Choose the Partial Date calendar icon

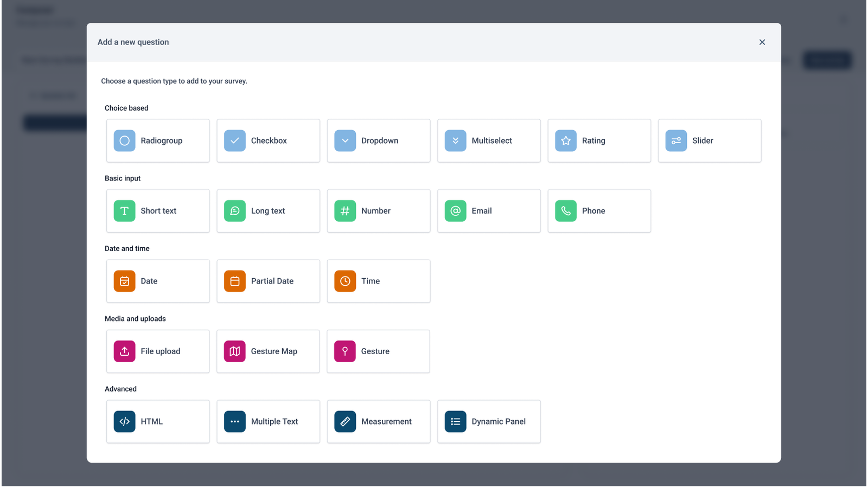pyautogui.click(x=235, y=281)
